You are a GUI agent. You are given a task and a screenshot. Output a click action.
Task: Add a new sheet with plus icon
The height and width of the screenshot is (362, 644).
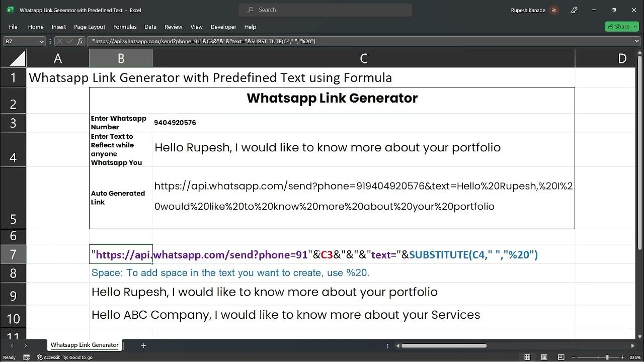143,345
